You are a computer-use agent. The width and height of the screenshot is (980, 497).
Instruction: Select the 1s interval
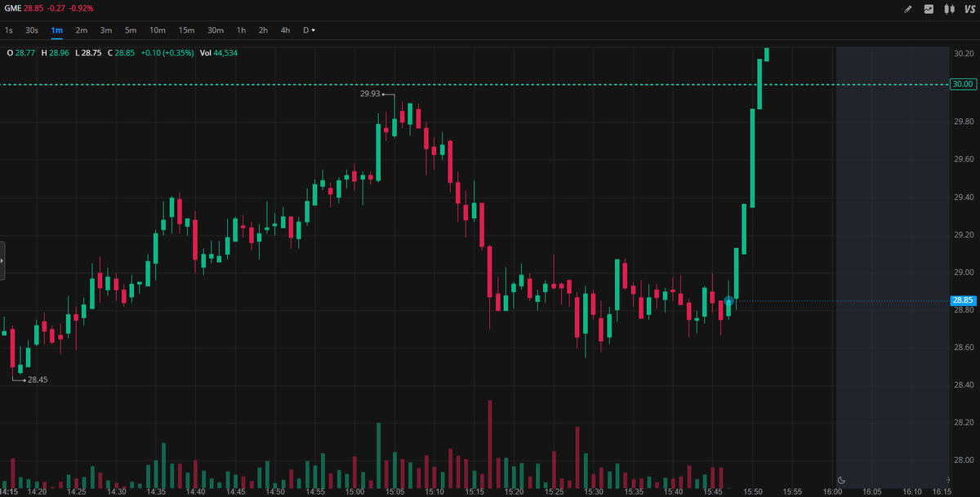click(x=8, y=29)
